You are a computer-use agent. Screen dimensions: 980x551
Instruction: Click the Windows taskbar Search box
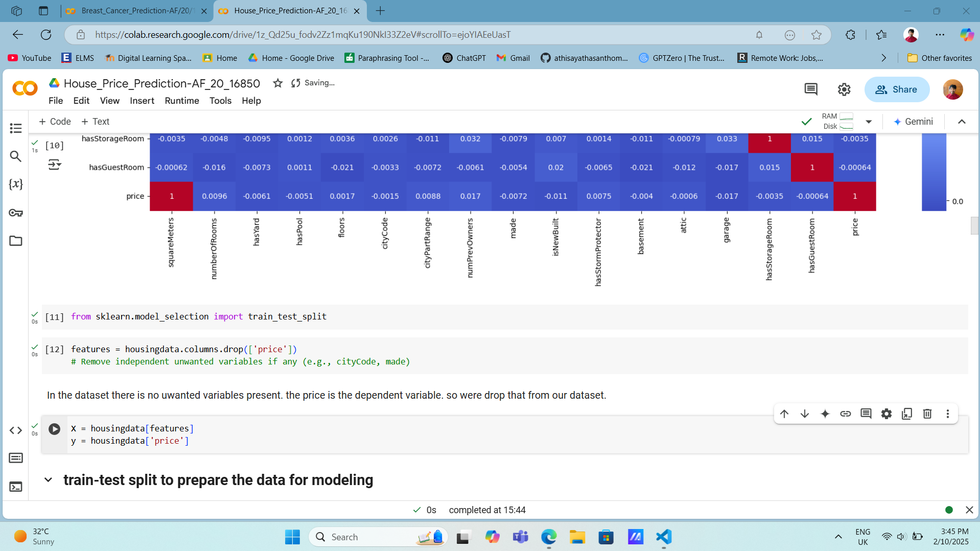point(378,537)
